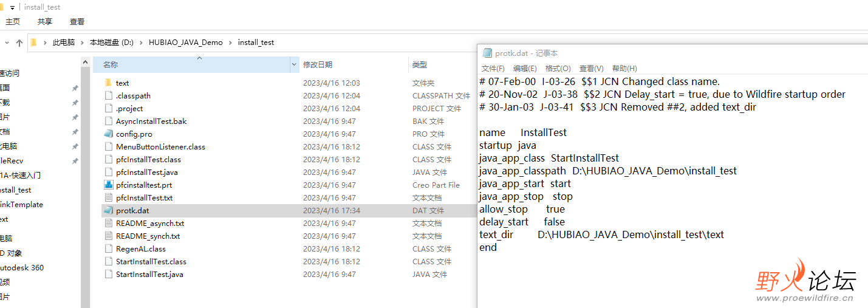Select protk.dat file name
The width and height of the screenshot is (868, 308).
click(x=132, y=210)
